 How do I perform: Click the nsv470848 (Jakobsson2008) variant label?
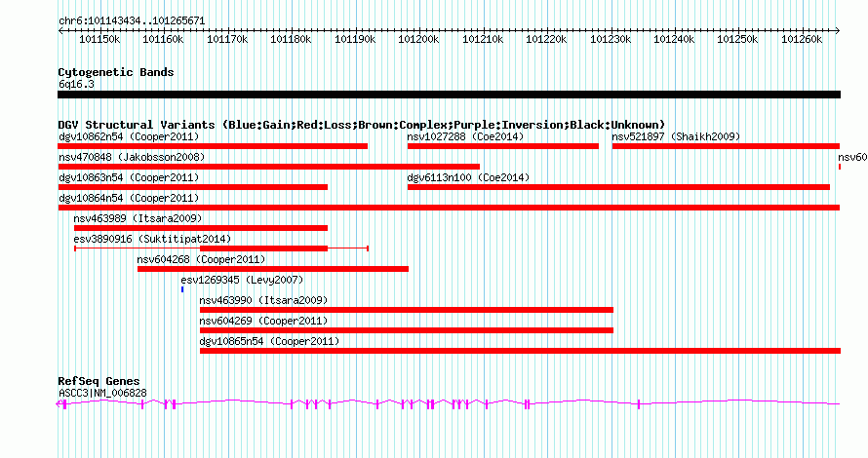[x=132, y=157]
